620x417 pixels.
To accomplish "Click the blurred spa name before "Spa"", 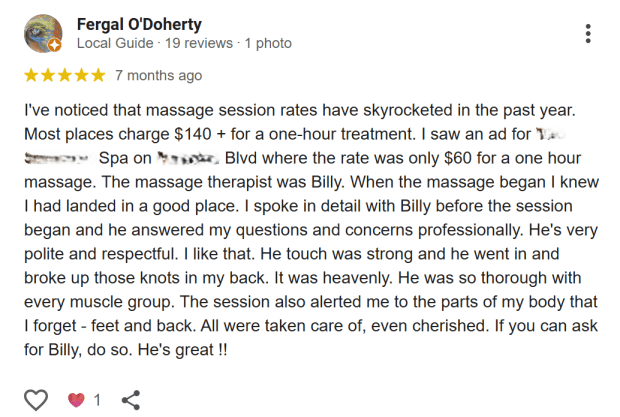I will (x=55, y=159).
